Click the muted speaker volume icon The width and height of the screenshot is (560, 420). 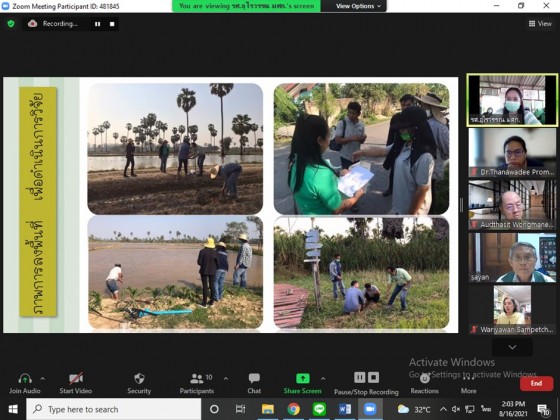click(x=456, y=409)
